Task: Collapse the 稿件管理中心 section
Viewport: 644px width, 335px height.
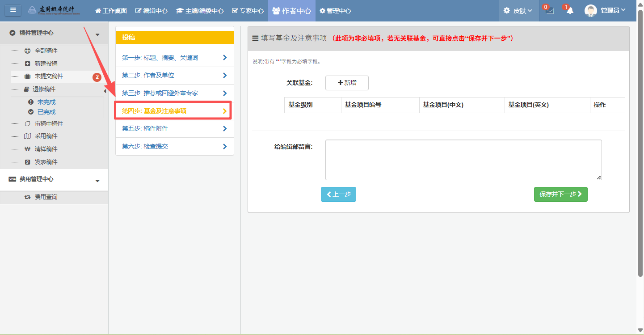Action: 97,34
